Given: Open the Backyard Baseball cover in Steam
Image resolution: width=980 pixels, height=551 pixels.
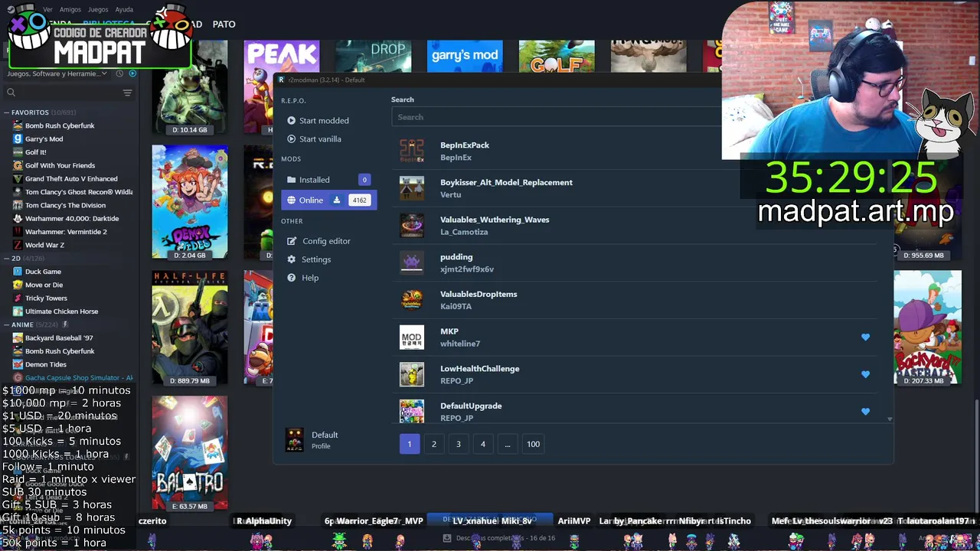Looking at the screenshot, I should 927,328.
